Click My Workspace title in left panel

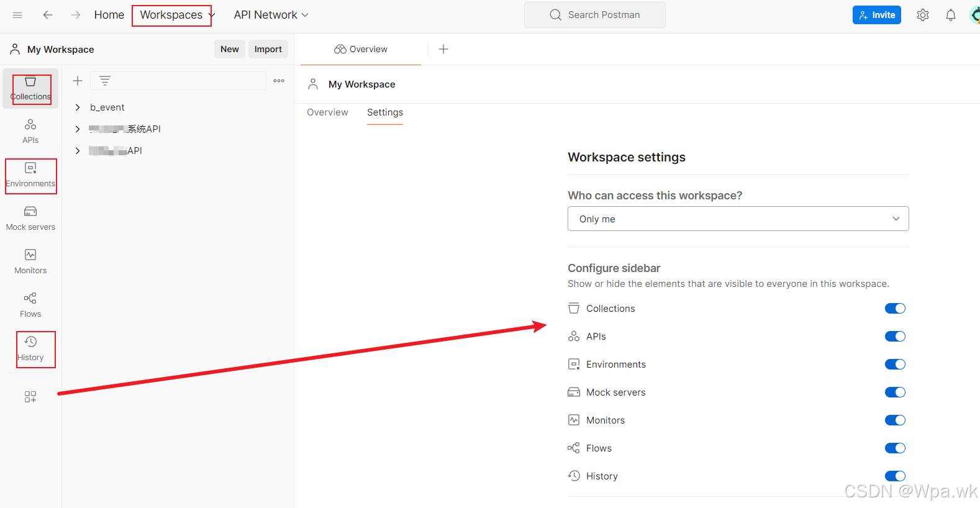[61, 49]
